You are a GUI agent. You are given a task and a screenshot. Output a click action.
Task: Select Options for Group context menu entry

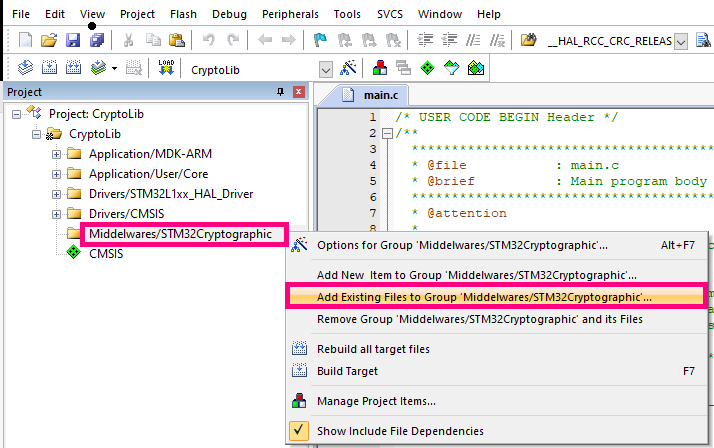pos(496,245)
